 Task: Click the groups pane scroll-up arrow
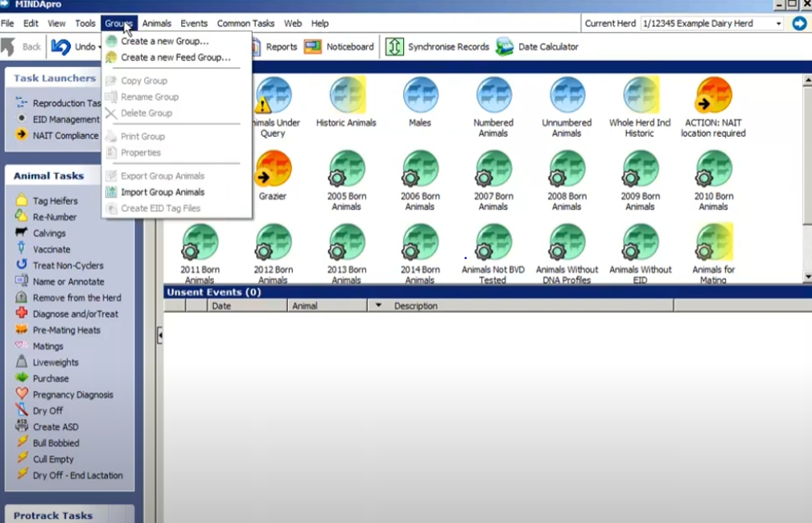pyautogui.click(x=807, y=80)
